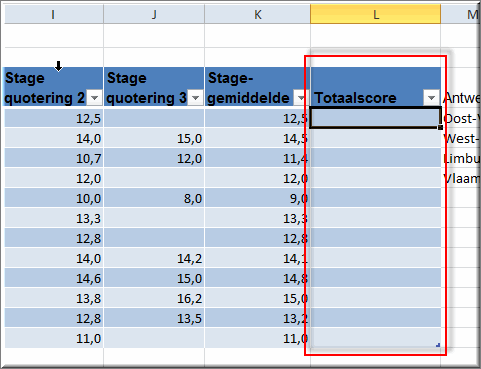Click the Stage-gemiddelde header cell
The width and height of the screenshot is (481, 369).
click(x=257, y=87)
